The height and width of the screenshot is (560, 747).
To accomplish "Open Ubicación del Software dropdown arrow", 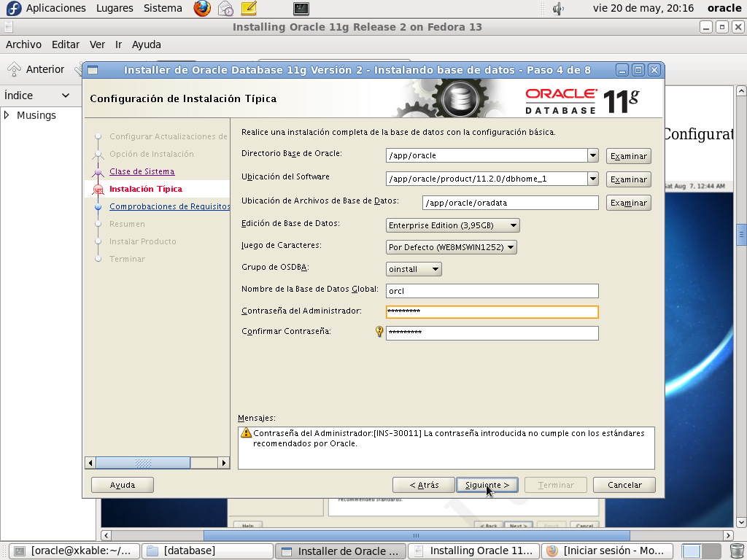I will [x=592, y=179].
